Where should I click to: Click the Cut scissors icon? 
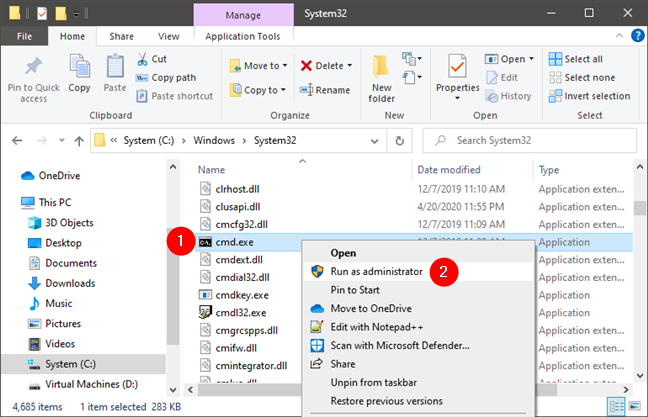pyautogui.click(x=142, y=59)
